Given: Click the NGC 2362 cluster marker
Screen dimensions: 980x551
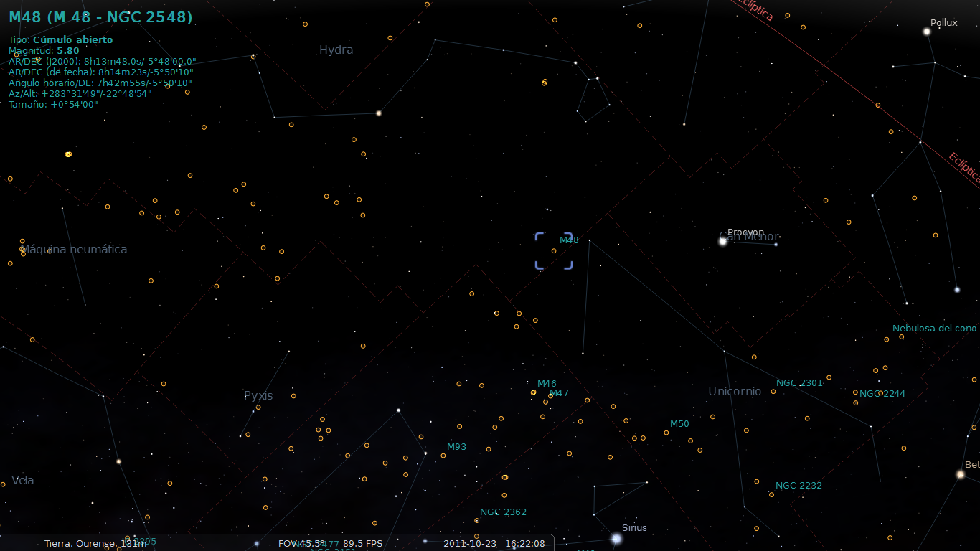Looking at the screenshot, I should point(477,519).
